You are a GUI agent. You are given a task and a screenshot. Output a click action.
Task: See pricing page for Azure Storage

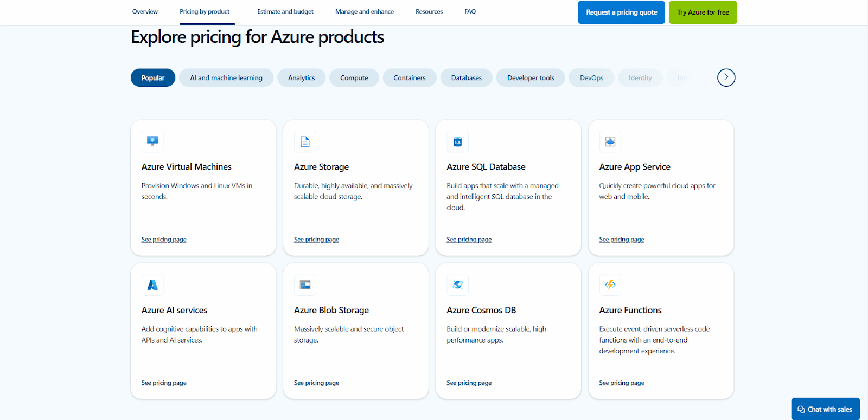click(316, 240)
